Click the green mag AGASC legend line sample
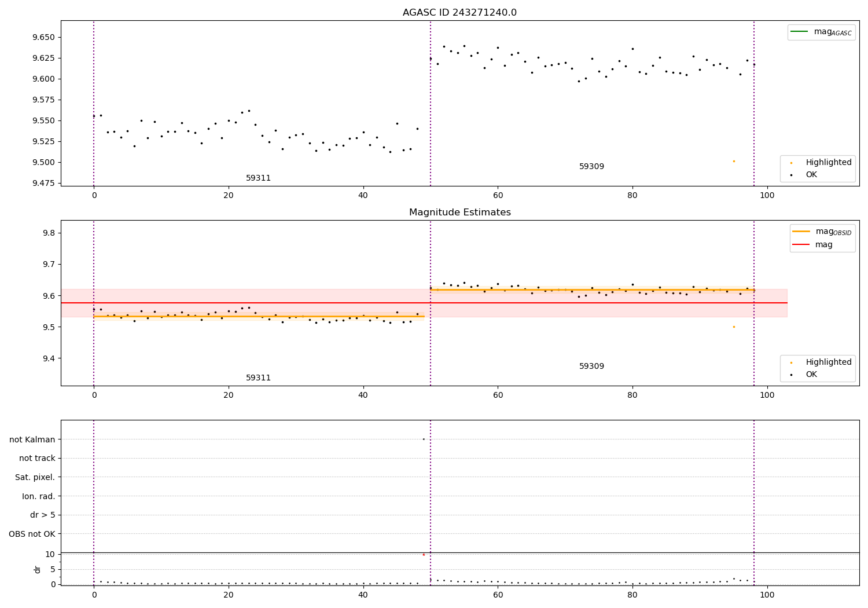 coord(799,32)
